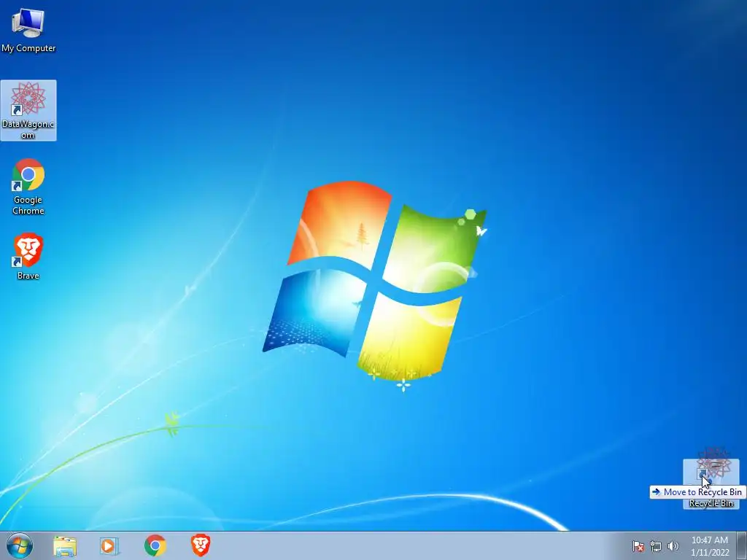Open the Action Center flag icon
This screenshot has height=560, width=747.
[x=638, y=546]
